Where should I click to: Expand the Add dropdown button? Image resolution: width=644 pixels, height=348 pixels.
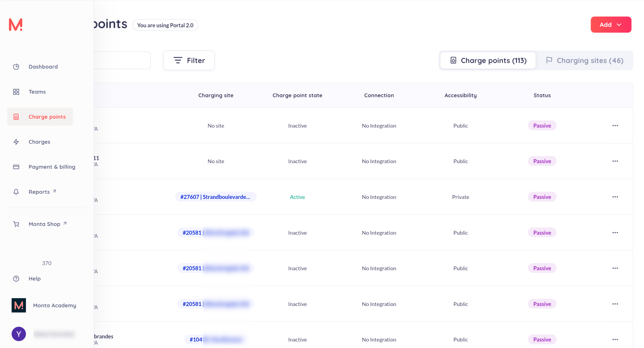click(611, 25)
